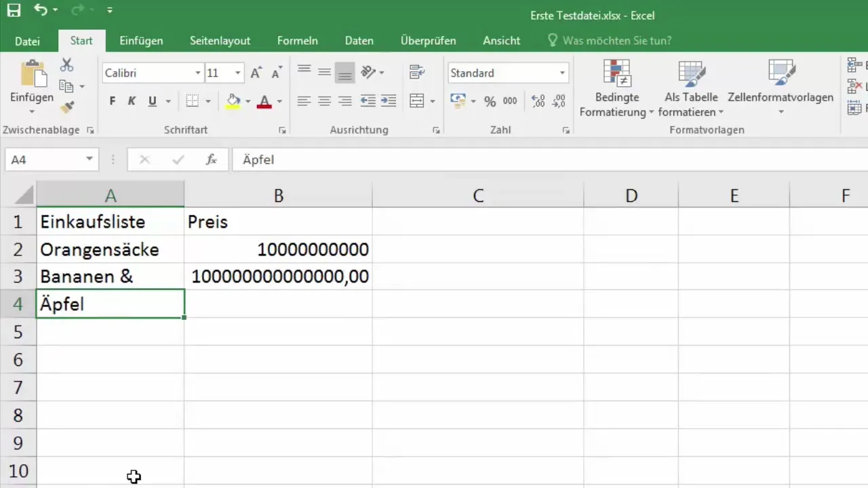868x488 pixels.
Task: Apply percent style formatting
Action: [490, 101]
